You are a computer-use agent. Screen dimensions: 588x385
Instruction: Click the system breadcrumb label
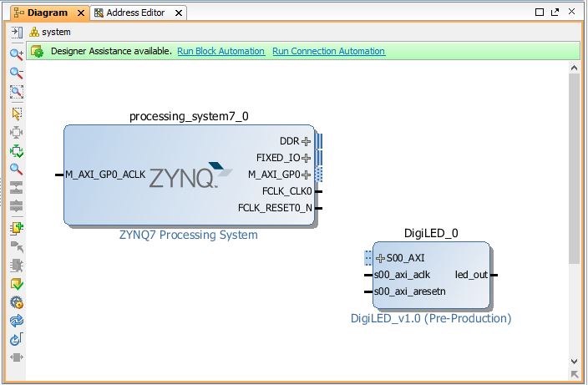(x=56, y=33)
